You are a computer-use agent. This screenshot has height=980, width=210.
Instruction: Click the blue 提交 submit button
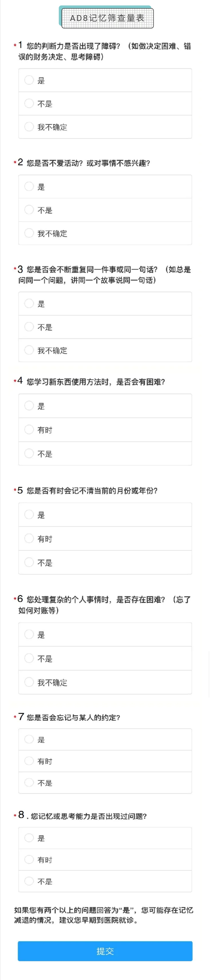[x=105, y=951]
